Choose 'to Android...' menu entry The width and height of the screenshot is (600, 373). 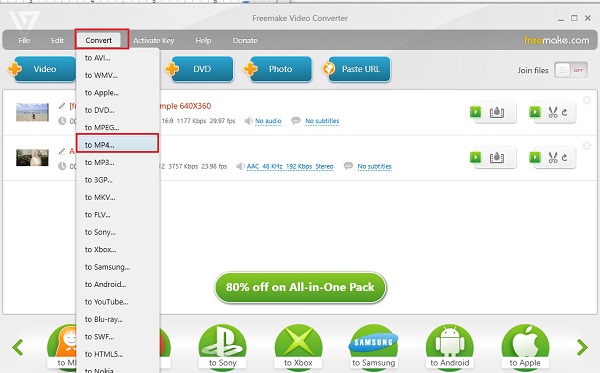click(117, 284)
